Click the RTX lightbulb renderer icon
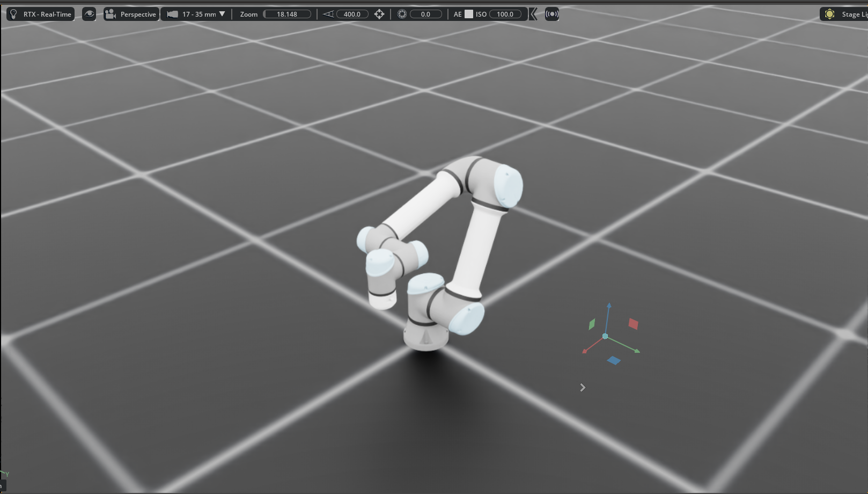This screenshot has height=494, width=868. coord(14,14)
